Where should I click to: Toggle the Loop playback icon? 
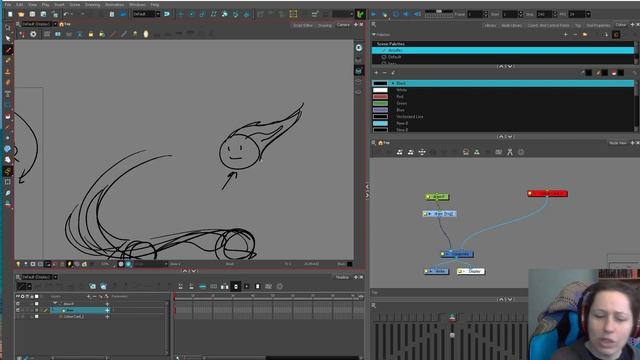(x=396, y=14)
